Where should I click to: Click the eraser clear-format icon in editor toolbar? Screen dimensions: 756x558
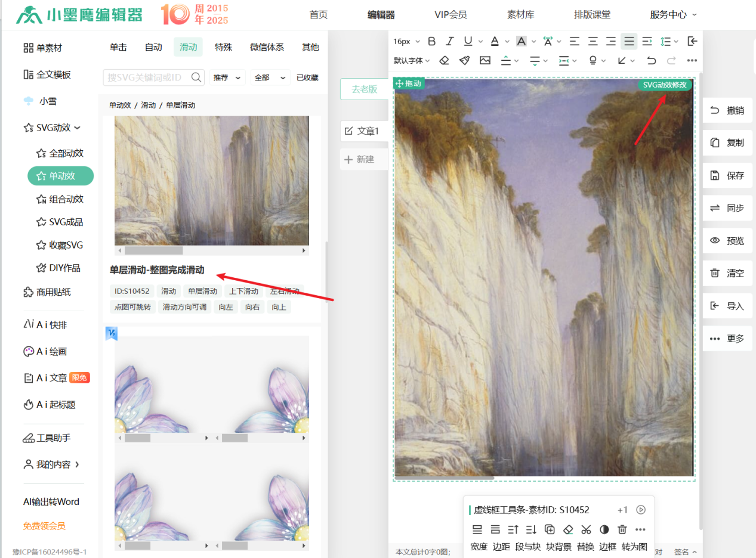point(444,60)
